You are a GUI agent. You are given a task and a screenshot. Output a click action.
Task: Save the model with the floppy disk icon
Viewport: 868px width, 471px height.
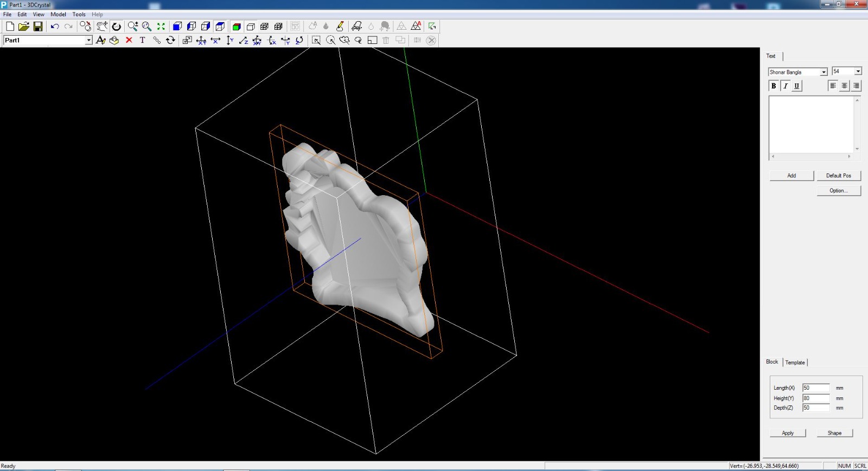[38, 26]
